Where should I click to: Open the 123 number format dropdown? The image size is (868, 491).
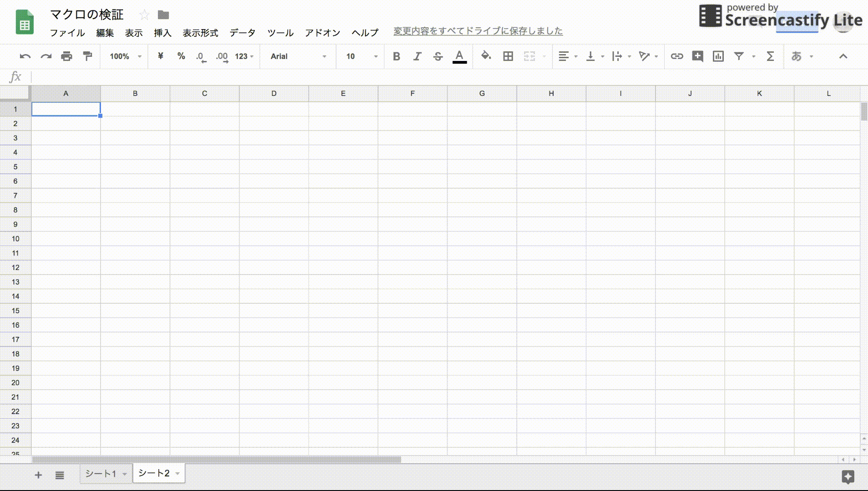[244, 56]
